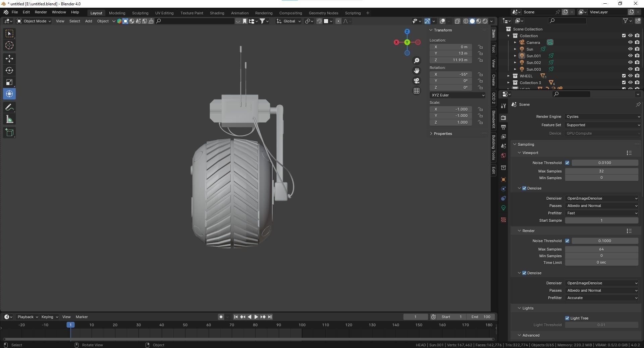Viewport: 644px width, 348px height.
Task: Open the Texture properties tab icon
Action: 503,220
